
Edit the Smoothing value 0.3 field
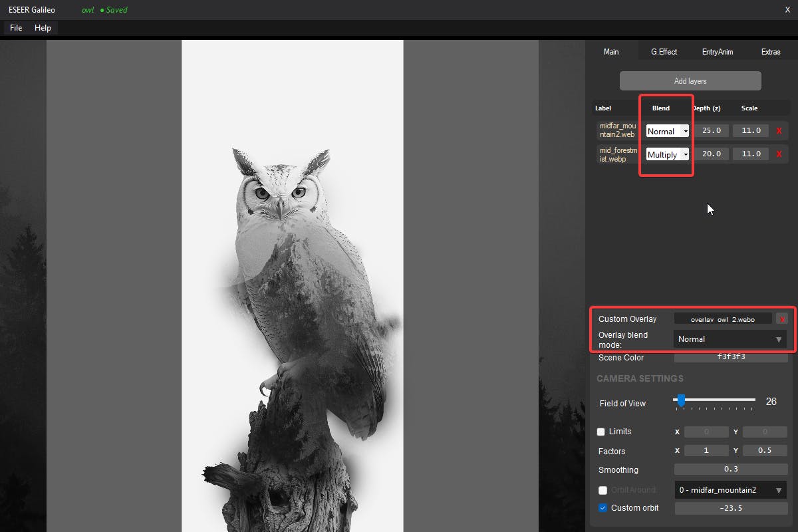[731, 469]
